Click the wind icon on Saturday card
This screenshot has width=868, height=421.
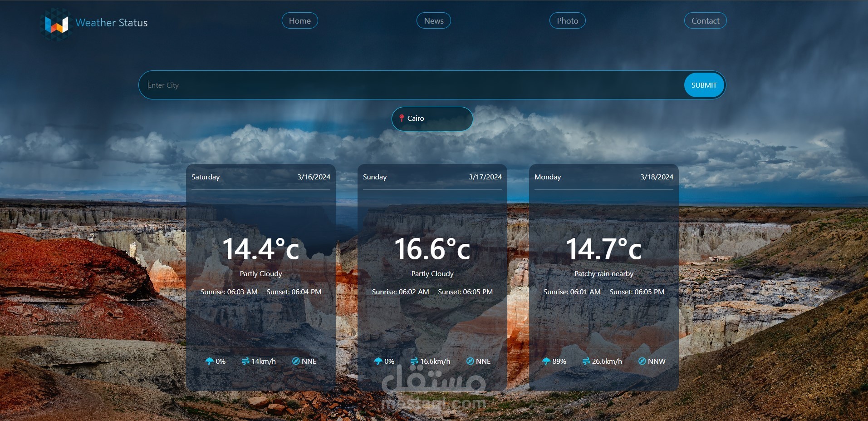pyautogui.click(x=245, y=361)
